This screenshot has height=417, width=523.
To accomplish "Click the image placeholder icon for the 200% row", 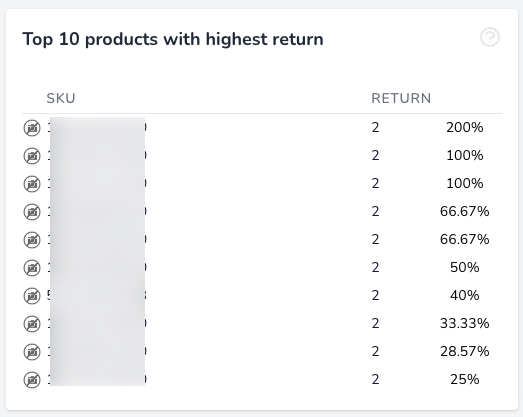I will tap(32, 128).
